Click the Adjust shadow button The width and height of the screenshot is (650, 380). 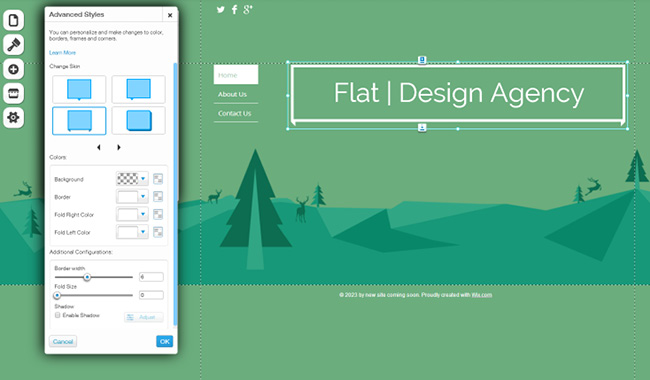coord(143,317)
